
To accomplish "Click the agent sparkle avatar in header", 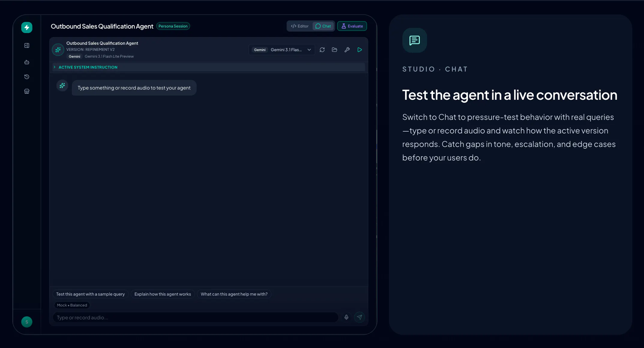I will [x=58, y=50].
